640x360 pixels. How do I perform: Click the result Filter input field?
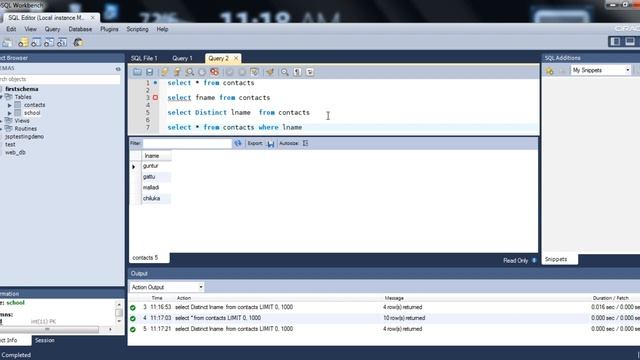point(187,143)
